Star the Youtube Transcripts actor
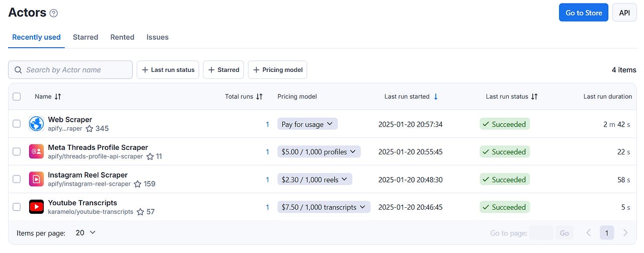 [x=140, y=212]
